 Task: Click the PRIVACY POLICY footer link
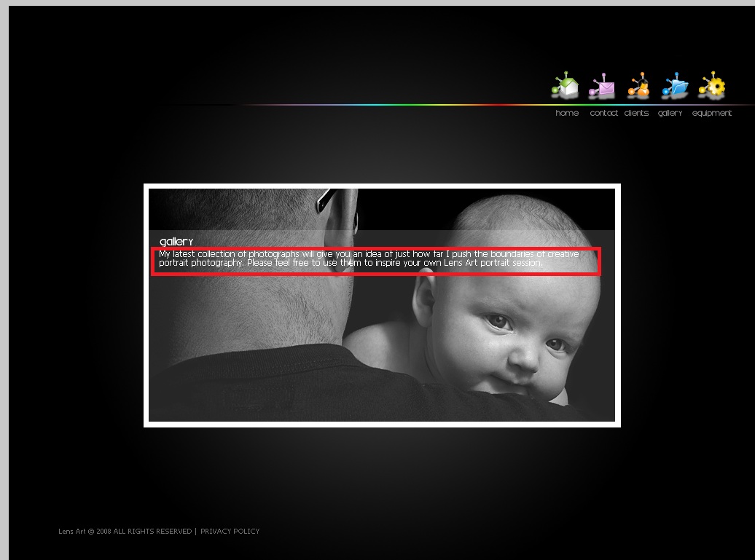230,531
